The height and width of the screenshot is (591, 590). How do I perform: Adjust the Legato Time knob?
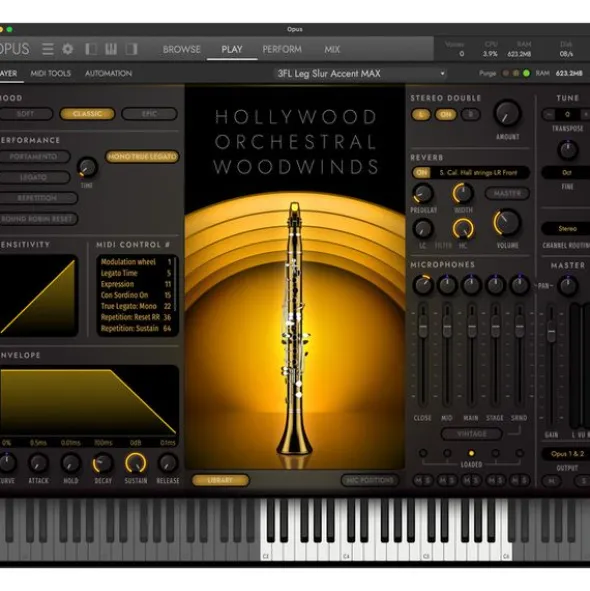pos(87,167)
